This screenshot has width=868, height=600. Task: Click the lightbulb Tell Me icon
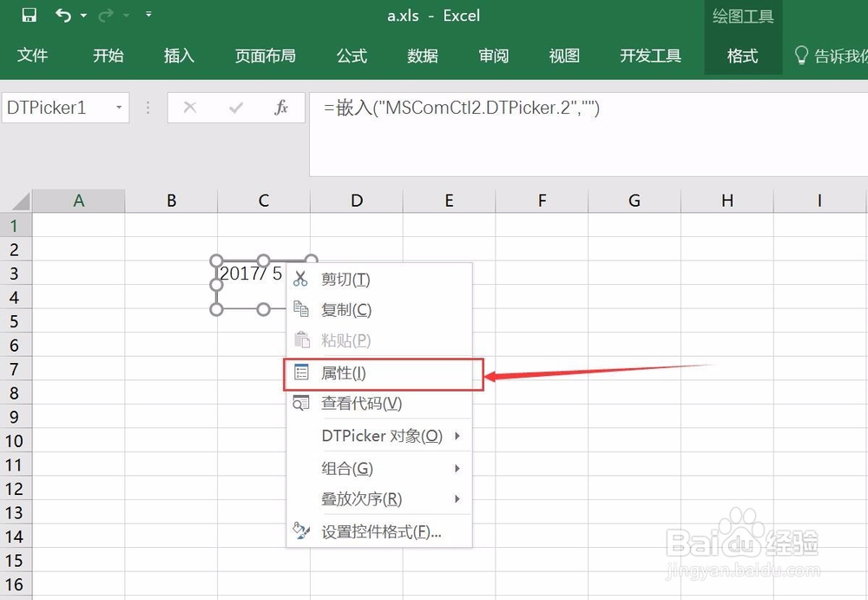tap(801, 56)
